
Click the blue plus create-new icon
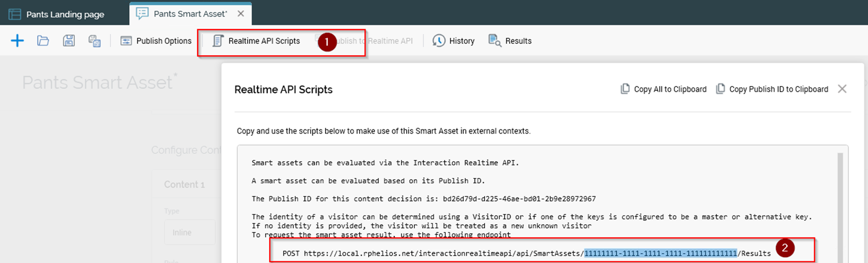point(17,41)
